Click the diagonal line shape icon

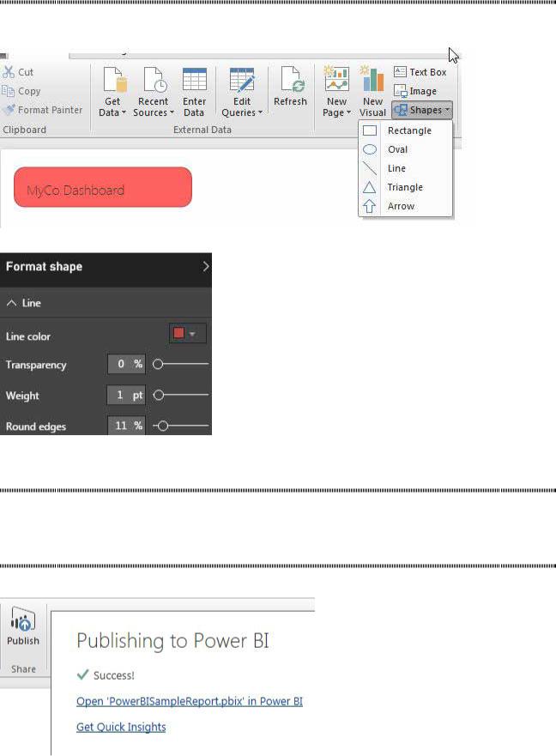370,168
